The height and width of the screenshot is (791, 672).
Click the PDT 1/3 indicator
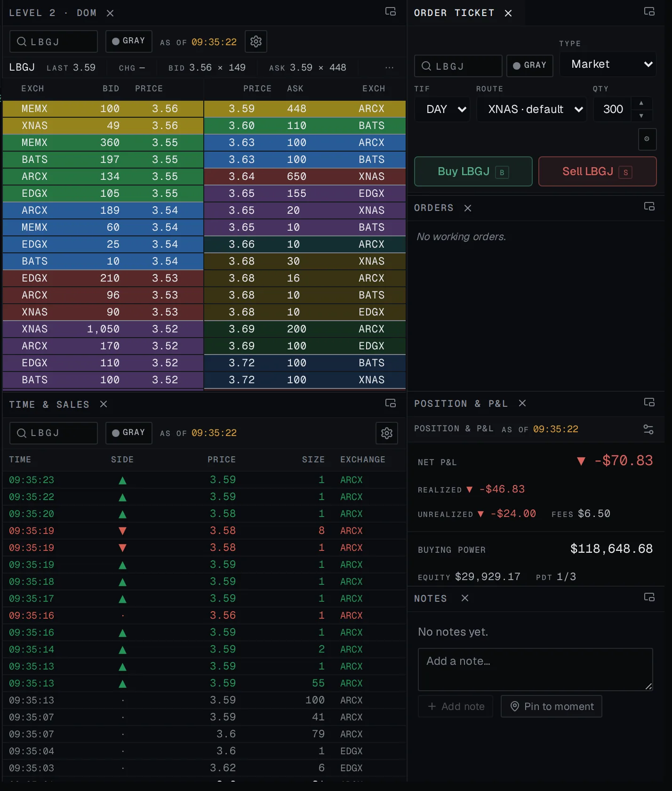[x=556, y=577]
